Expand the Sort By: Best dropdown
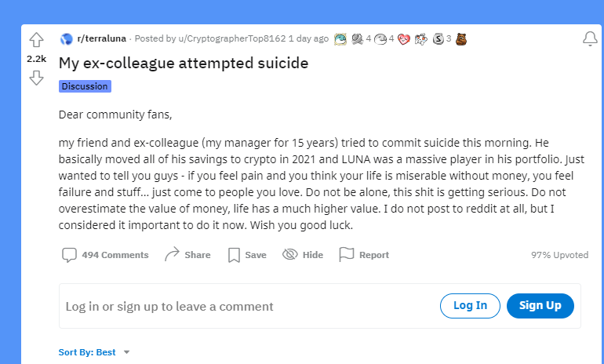This screenshot has height=364, width=604. (x=94, y=352)
